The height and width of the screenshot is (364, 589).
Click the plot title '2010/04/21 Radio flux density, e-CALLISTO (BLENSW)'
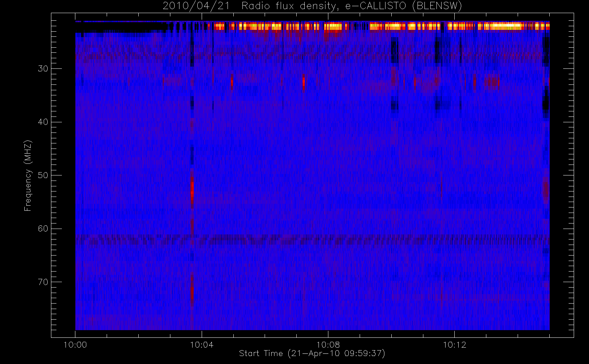click(x=312, y=6)
